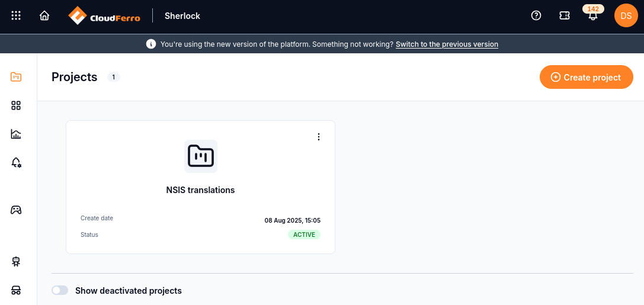Screen dimensions: 644x305
Task: Click the 142 notification count badge
Action: pyautogui.click(x=593, y=9)
